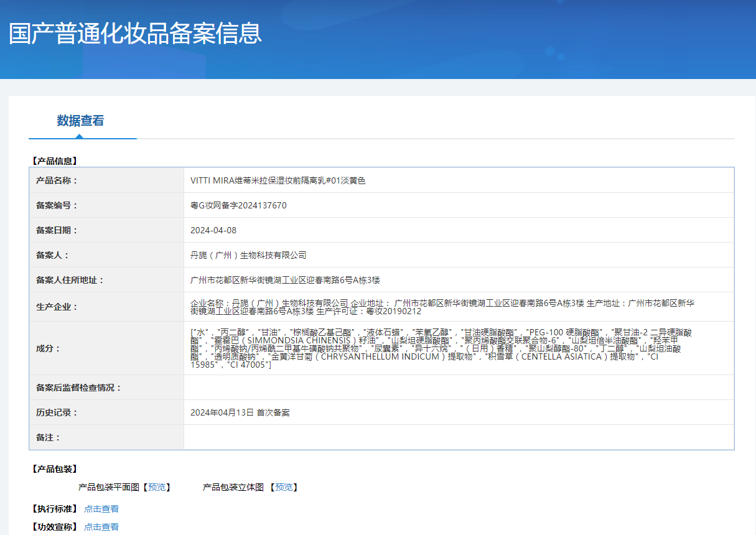Click the empty 备注 value cell
This screenshot has height=535, width=756.
pyautogui.click(x=459, y=437)
